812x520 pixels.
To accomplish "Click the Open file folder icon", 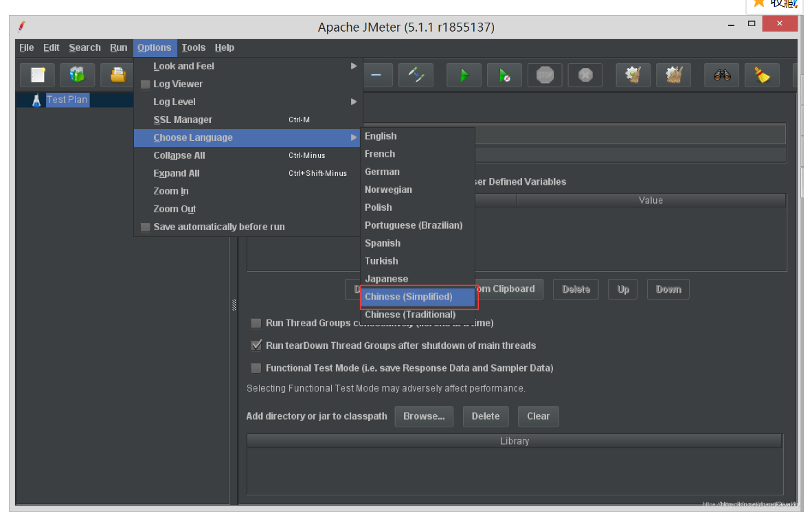I will pyautogui.click(x=118, y=75).
